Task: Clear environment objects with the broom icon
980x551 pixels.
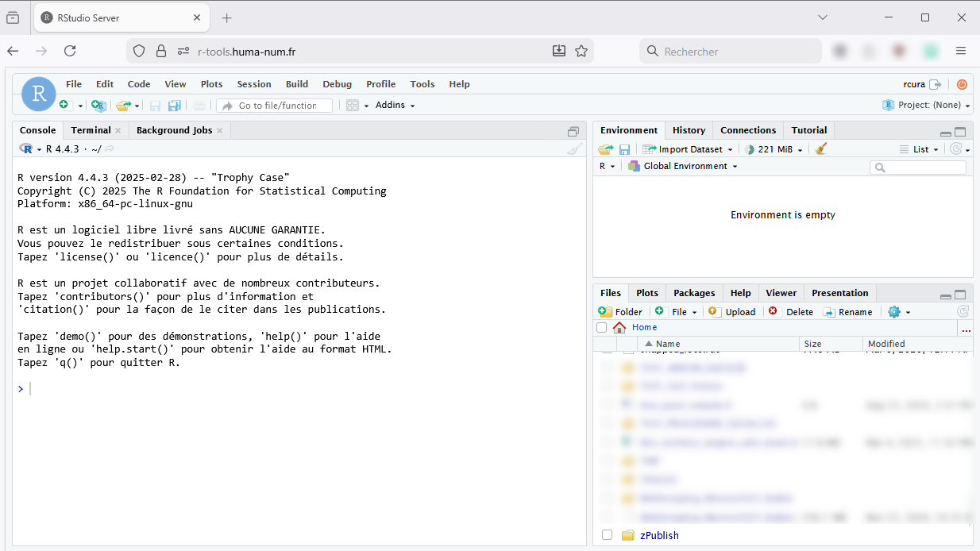Action: point(821,149)
